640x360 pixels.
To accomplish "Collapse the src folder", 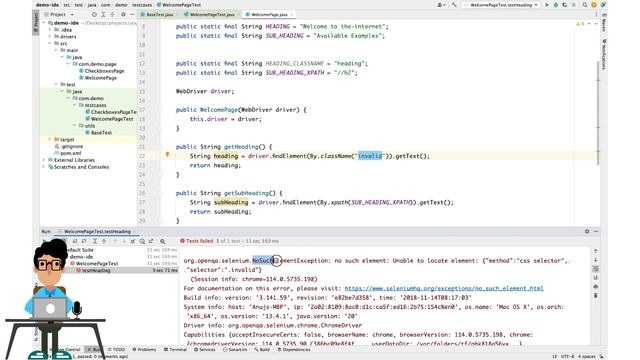I will pos(50,43).
